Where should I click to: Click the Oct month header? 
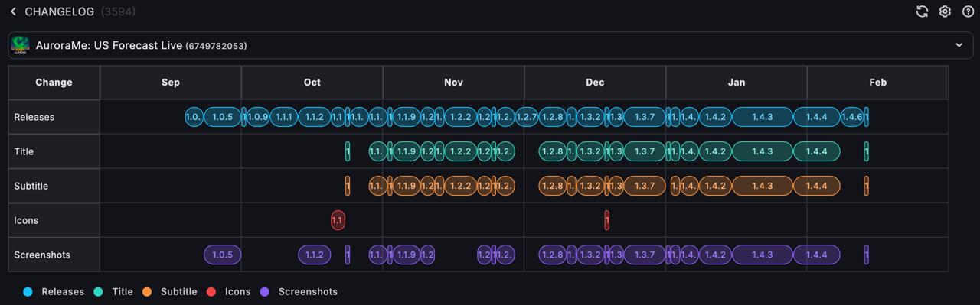(312, 83)
